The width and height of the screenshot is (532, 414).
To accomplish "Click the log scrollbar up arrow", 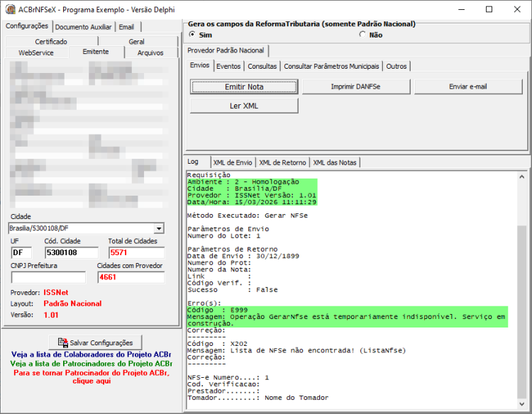I will pos(522,177).
